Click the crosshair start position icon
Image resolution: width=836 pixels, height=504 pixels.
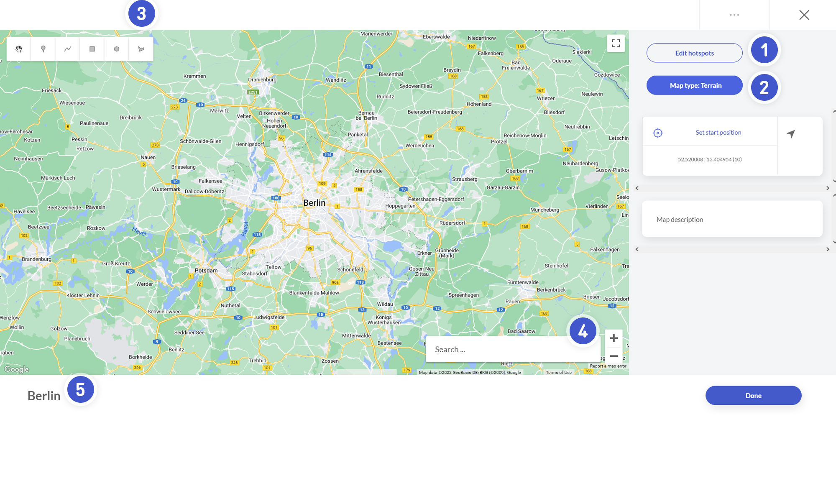coord(657,133)
